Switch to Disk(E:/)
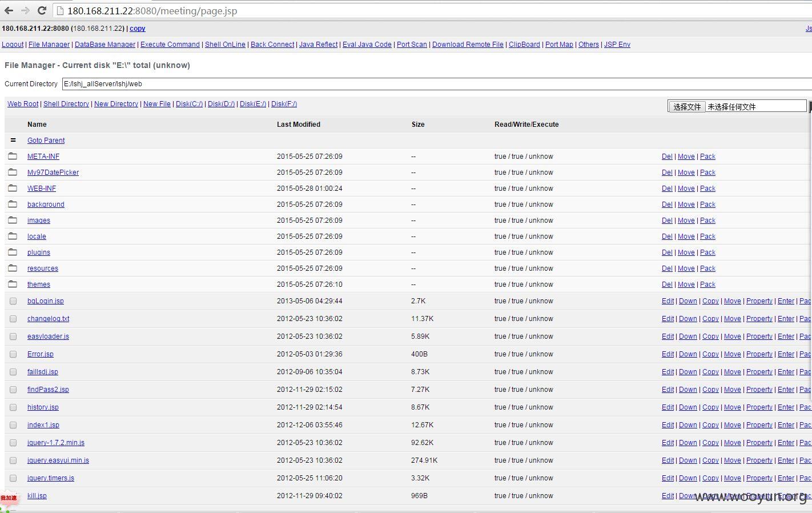The image size is (812, 513). click(253, 104)
